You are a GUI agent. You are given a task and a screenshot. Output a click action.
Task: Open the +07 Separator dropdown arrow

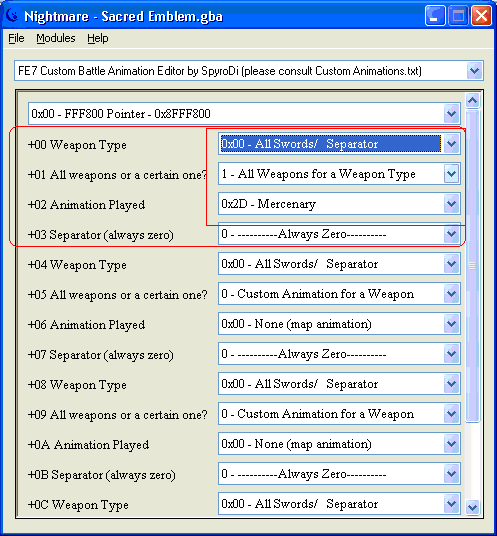[x=452, y=354]
